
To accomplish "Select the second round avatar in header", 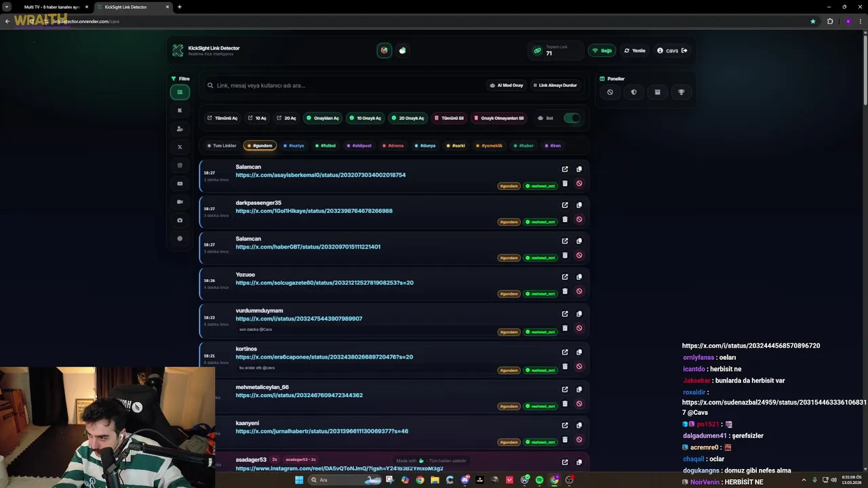I will tap(402, 50).
